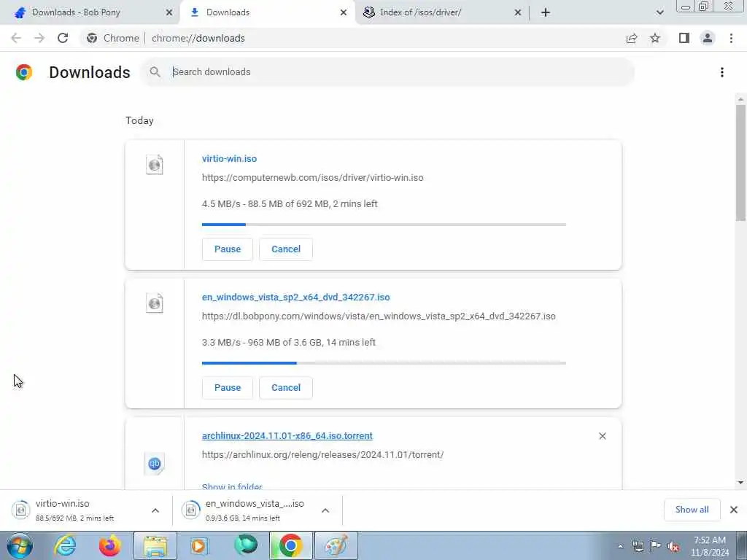Launch Internet Explorer from taskbar

point(65,545)
